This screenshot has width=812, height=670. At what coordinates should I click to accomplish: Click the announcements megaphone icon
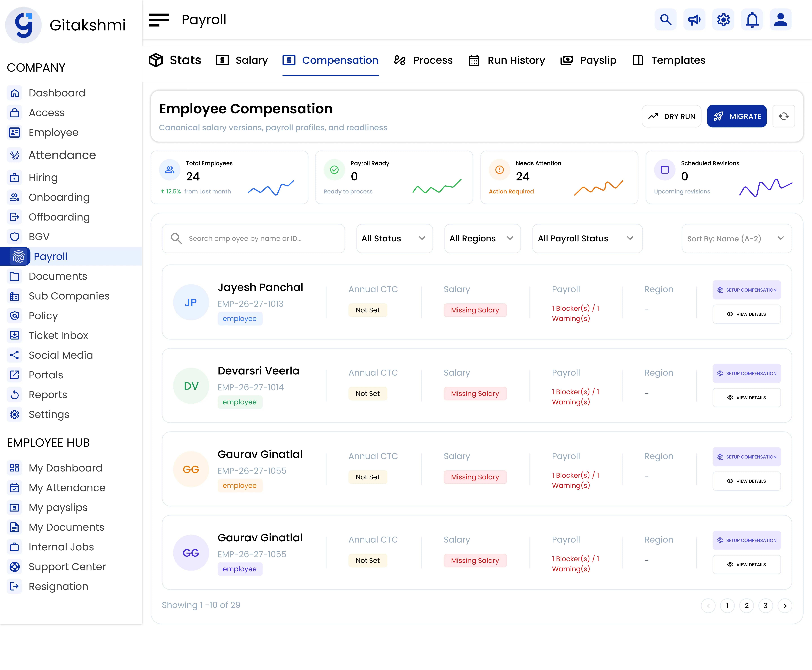pos(694,20)
